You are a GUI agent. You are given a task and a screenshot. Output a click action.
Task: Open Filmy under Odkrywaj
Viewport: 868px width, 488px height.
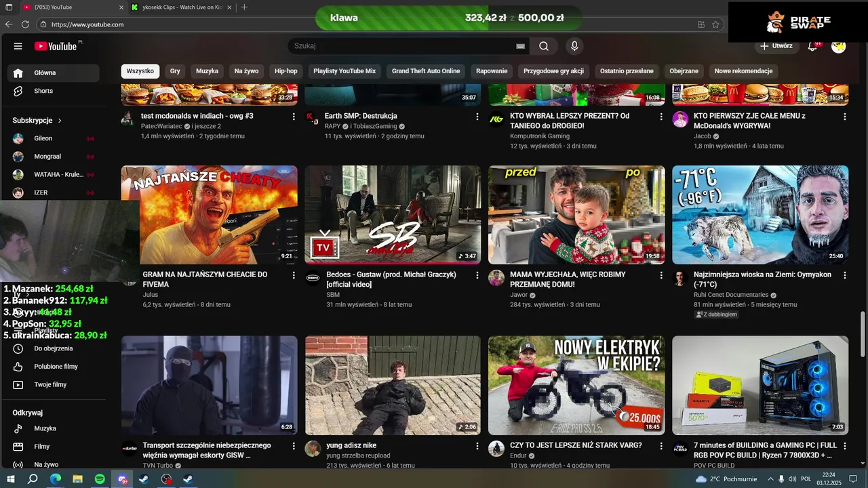53,447
